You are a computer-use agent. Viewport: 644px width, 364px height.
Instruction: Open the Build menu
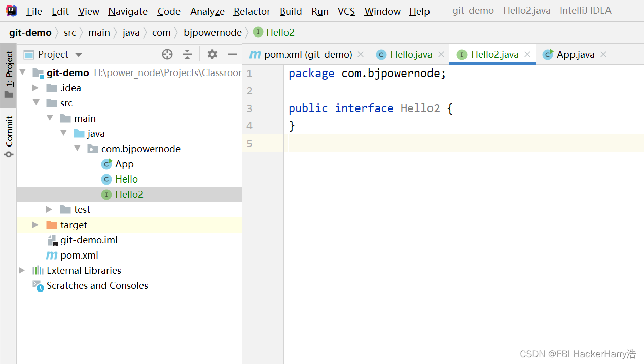(x=291, y=11)
